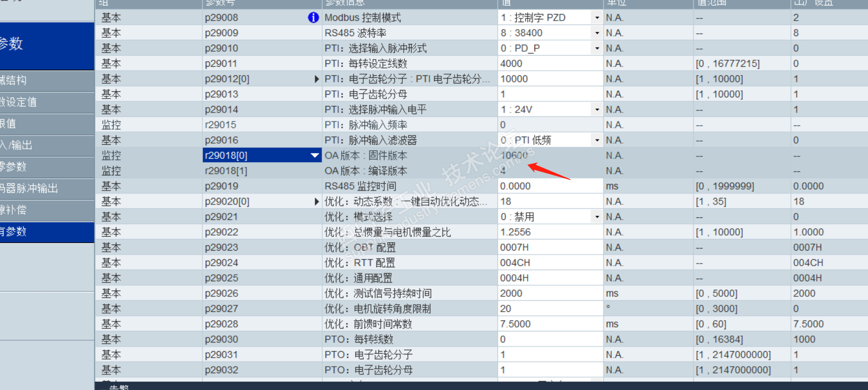Click the 单位 (unit) column header
Image resolution: width=868 pixels, height=390 pixels.
pyautogui.click(x=647, y=3)
